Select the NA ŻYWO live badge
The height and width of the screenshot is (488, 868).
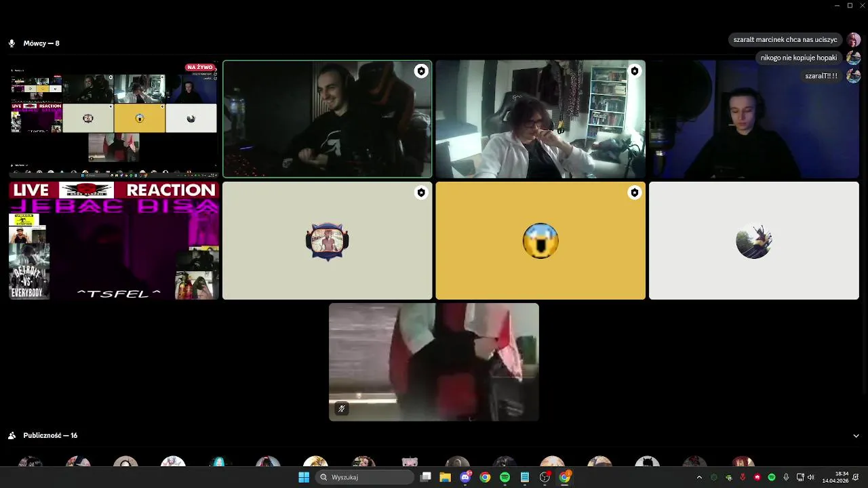(x=200, y=67)
